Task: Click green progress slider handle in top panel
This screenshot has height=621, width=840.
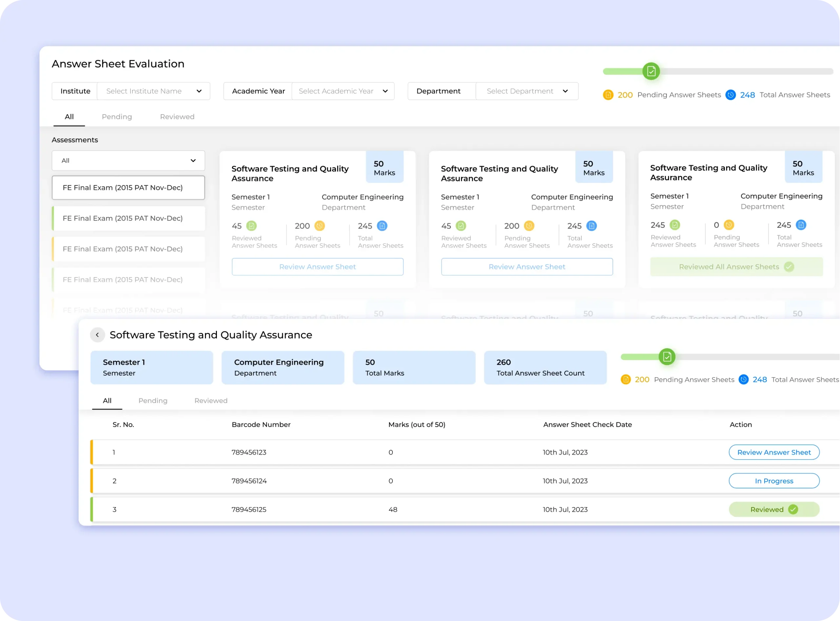Action: (651, 72)
